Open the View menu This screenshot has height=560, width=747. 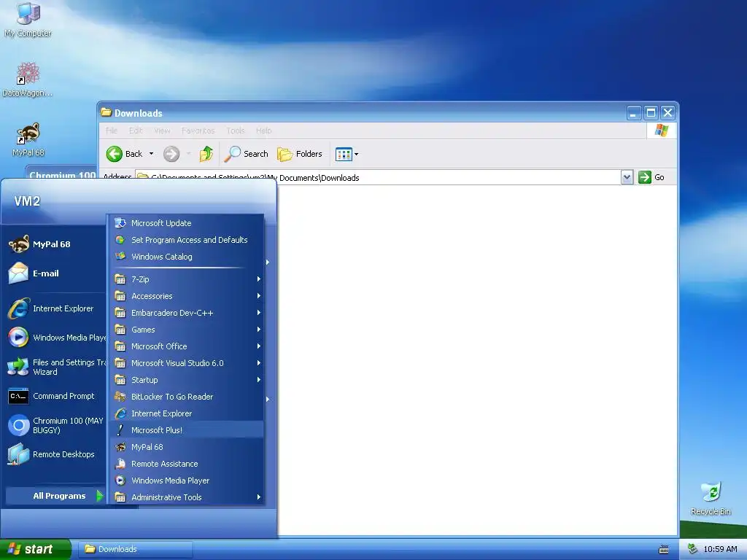coord(162,131)
